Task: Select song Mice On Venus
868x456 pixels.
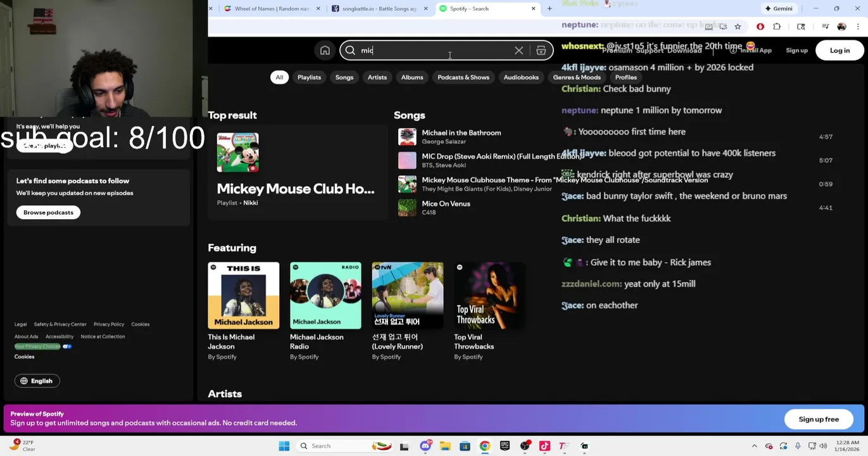Action: tap(446, 204)
